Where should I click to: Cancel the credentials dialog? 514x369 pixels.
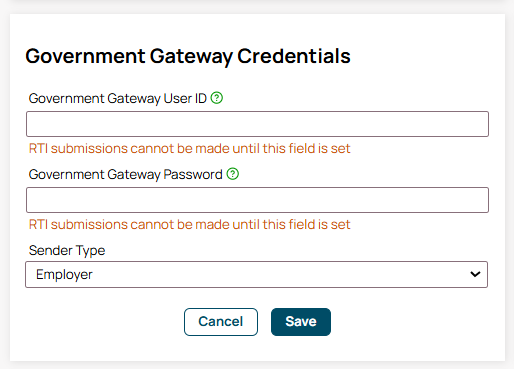[x=221, y=322]
